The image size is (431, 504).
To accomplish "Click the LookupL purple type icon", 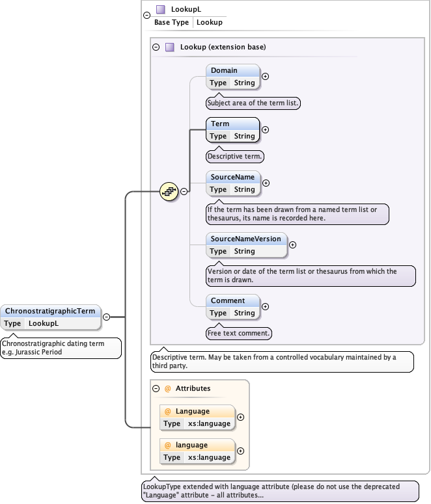I will 160,10.
